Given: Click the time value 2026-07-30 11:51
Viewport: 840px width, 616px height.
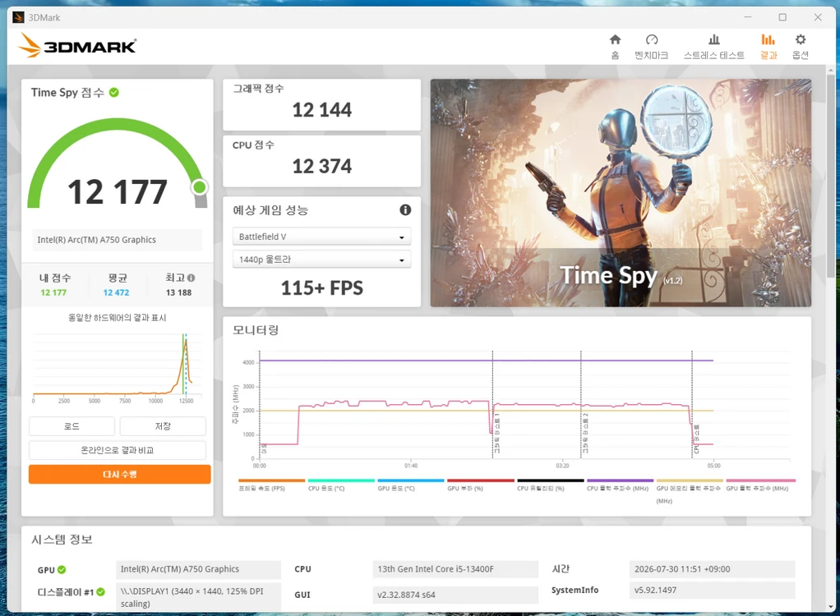Looking at the screenshot, I should (712, 569).
